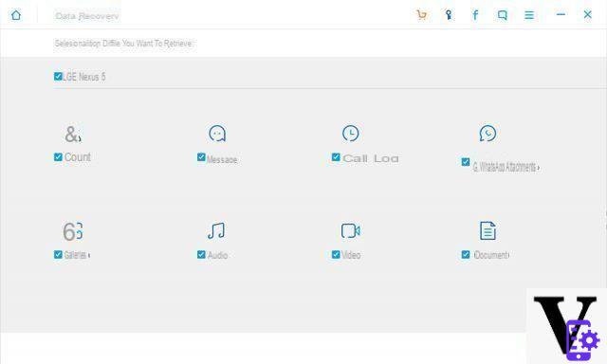Screen dimensions: 607x364
Task: Click the video camera icon
Action: pos(350,230)
